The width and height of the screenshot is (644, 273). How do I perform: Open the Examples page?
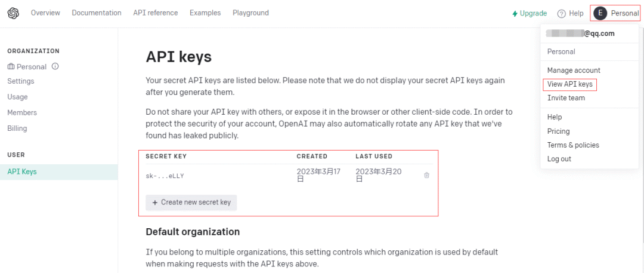(205, 13)
